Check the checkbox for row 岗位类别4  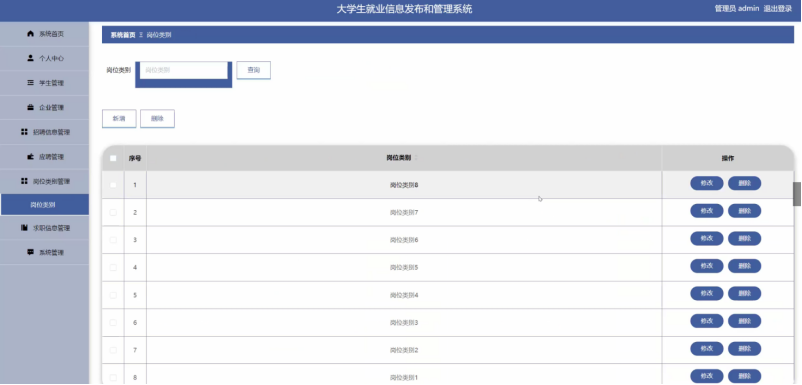click(x=113, y=295)
